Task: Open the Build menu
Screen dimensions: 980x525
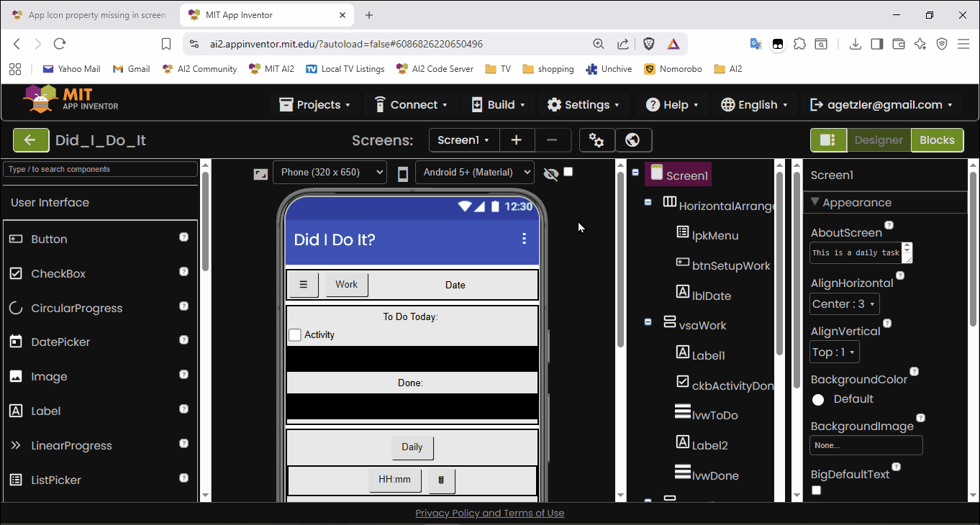Action: click(498, 105)
